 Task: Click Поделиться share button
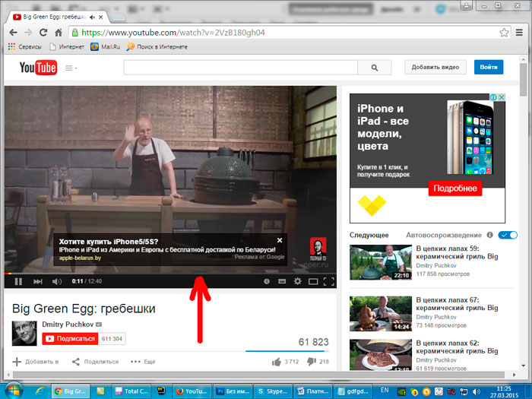pos(95,362)
